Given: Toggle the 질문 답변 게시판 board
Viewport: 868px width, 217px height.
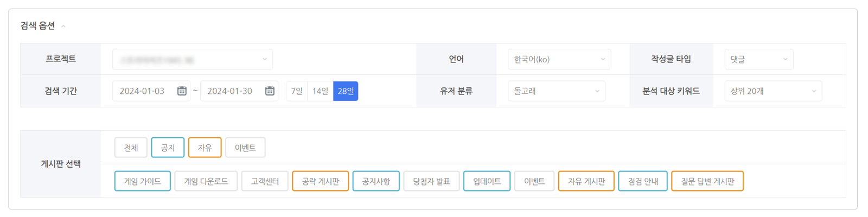Looking at the screenshot, I should coord(707,181).
